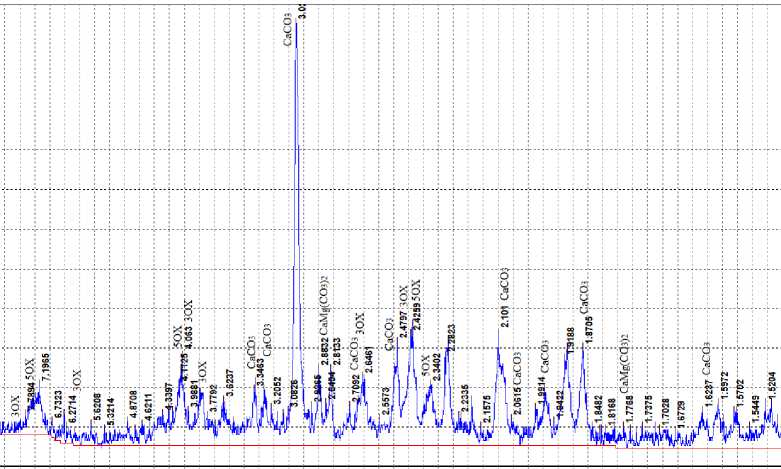Click the 1.8168 peak label
Viewport: 781px width, 469px height.
(612, 412)
